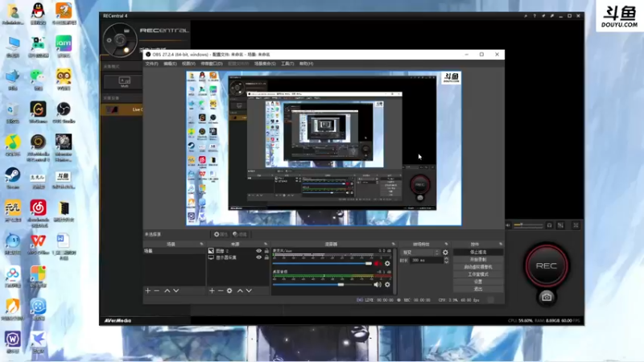This screenshot has width=644, height=362.
Task: Open the Steam desktop shortcut
Action: click(x=13, y=178)
